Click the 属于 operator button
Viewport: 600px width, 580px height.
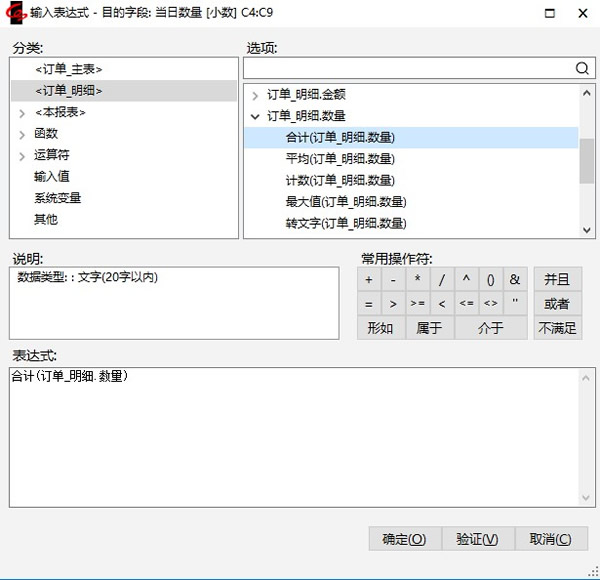coord(430,328)
